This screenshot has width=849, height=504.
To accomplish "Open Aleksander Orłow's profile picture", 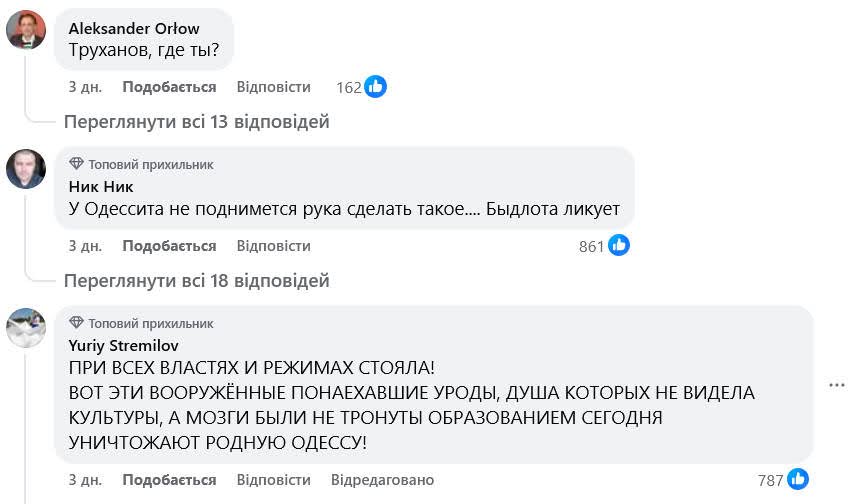I will (x=26, y=30).
